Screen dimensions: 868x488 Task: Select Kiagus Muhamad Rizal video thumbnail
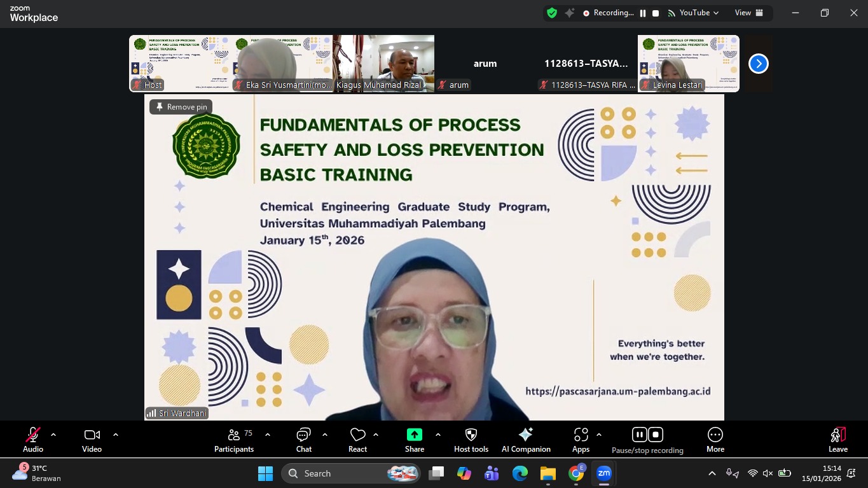point(383,64)
